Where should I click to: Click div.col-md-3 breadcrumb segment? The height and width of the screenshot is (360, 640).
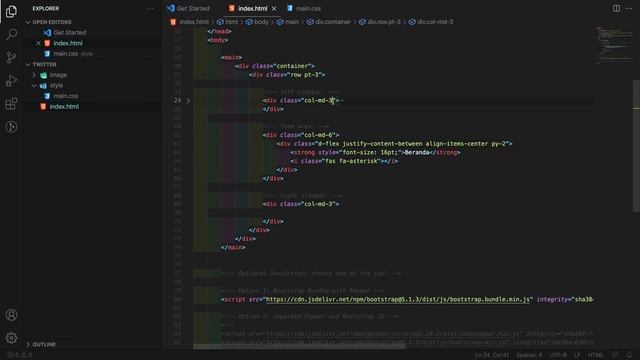pyautogui.click(x=435, y=22)
